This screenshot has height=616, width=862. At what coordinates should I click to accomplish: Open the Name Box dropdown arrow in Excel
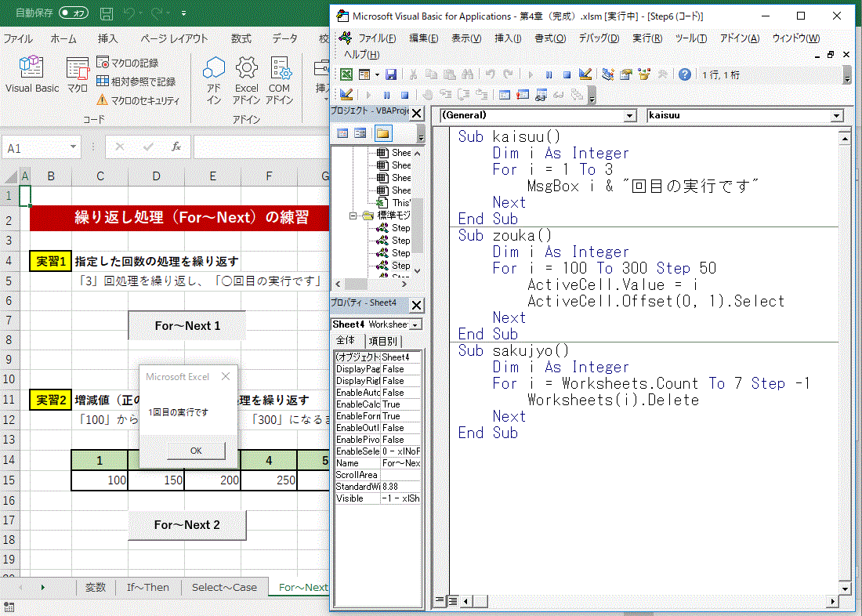[73, 147]
